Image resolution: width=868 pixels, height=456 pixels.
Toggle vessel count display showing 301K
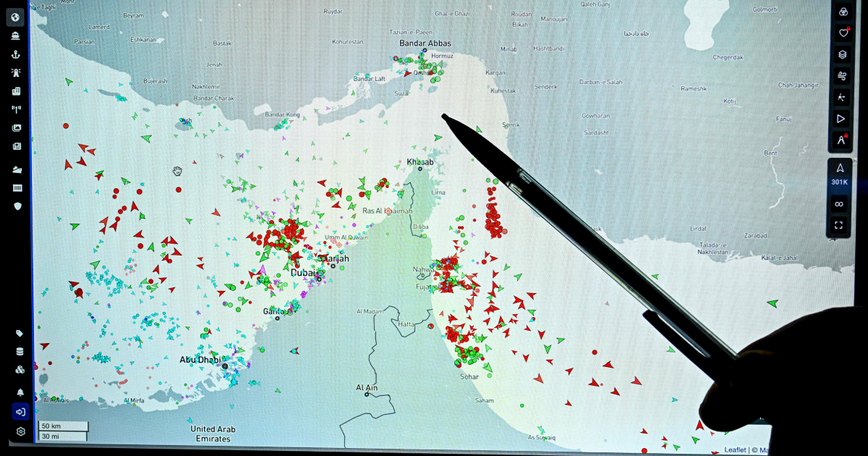840,174
